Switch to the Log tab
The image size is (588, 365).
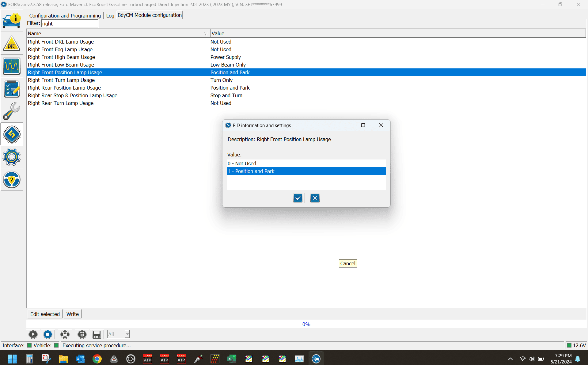(110, 16)
